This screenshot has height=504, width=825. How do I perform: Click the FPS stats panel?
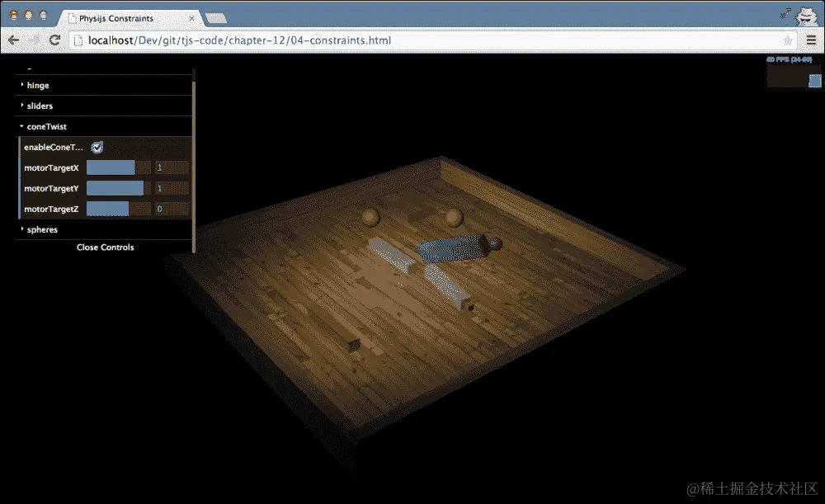point(794,72)
